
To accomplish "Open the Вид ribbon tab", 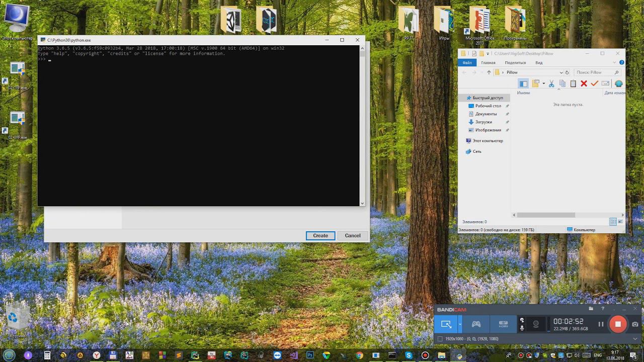I will [x=539, y=63].
